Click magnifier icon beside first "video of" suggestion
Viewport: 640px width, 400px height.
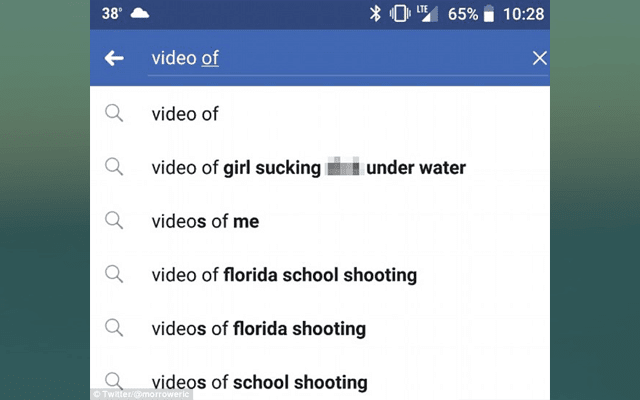click(x=114, y=114)
